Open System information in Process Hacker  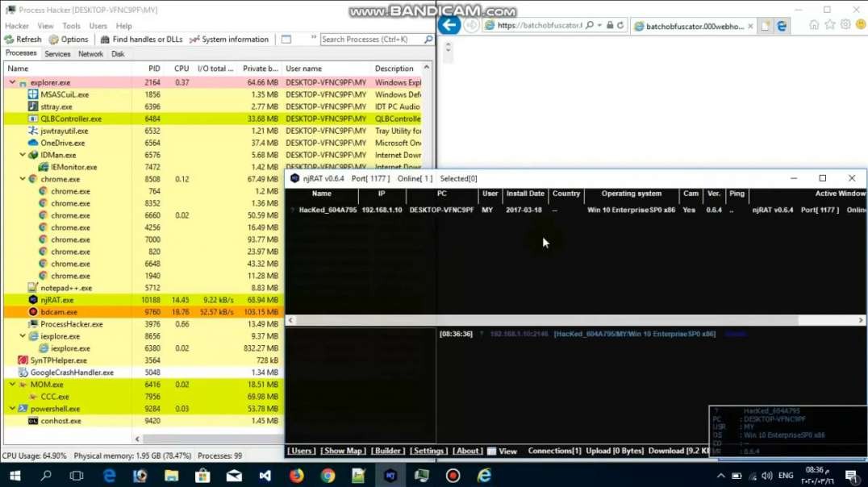(x=228, y=40)
